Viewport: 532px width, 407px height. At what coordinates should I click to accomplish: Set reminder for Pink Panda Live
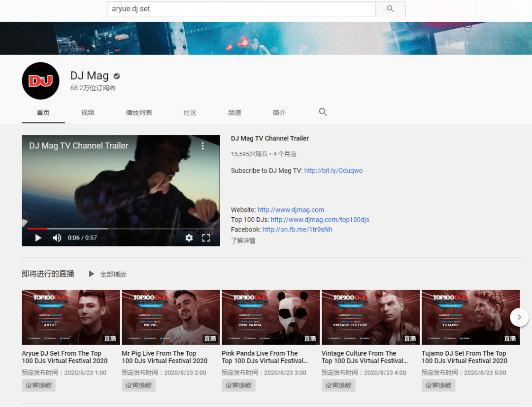tap(238, 385)
